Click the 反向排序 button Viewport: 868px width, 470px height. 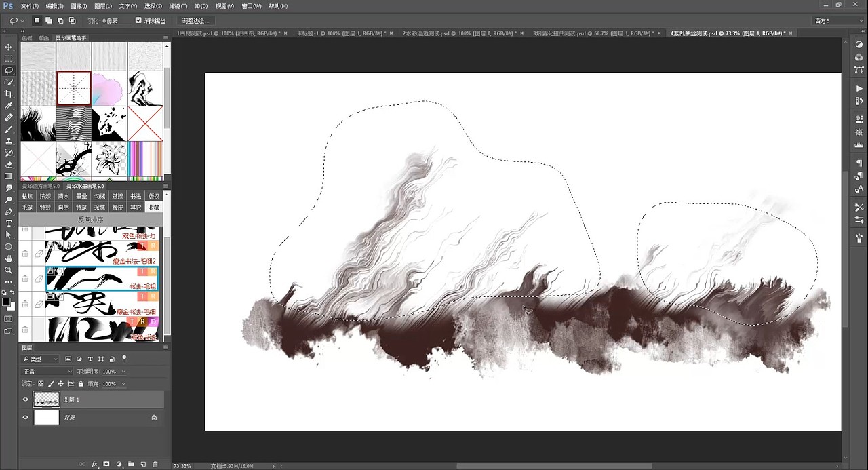(91, 220)
